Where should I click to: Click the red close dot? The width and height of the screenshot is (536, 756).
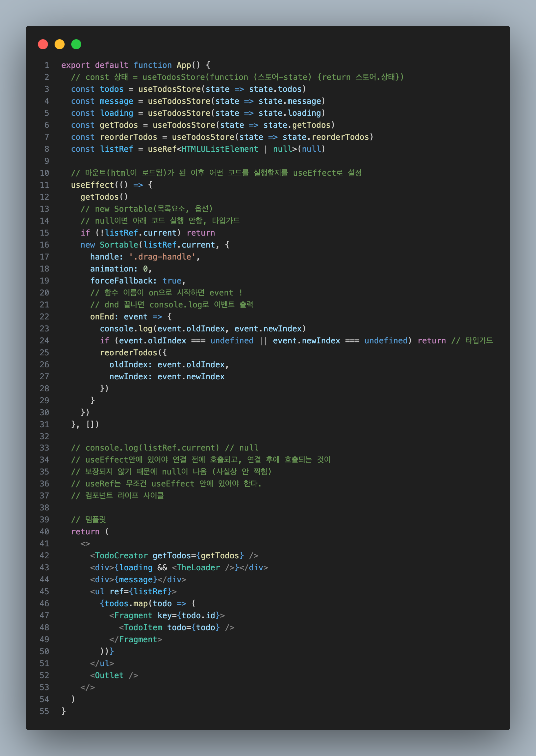click(43, 44)
